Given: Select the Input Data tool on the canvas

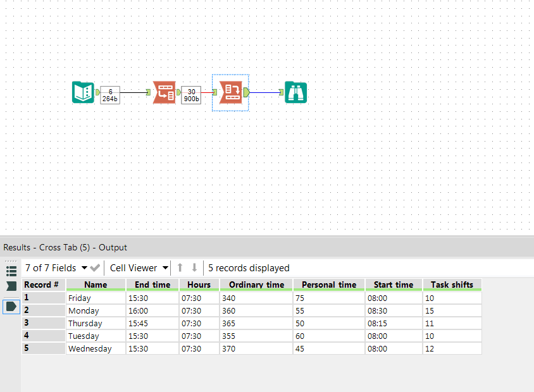Looking at the screenshot, I should click(x=83, y=92).
